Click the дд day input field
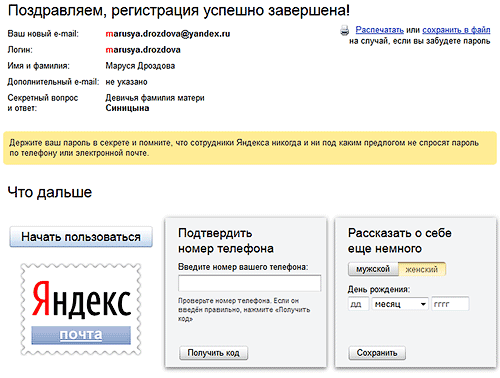The image size is (500, 378). coord(358,304)
